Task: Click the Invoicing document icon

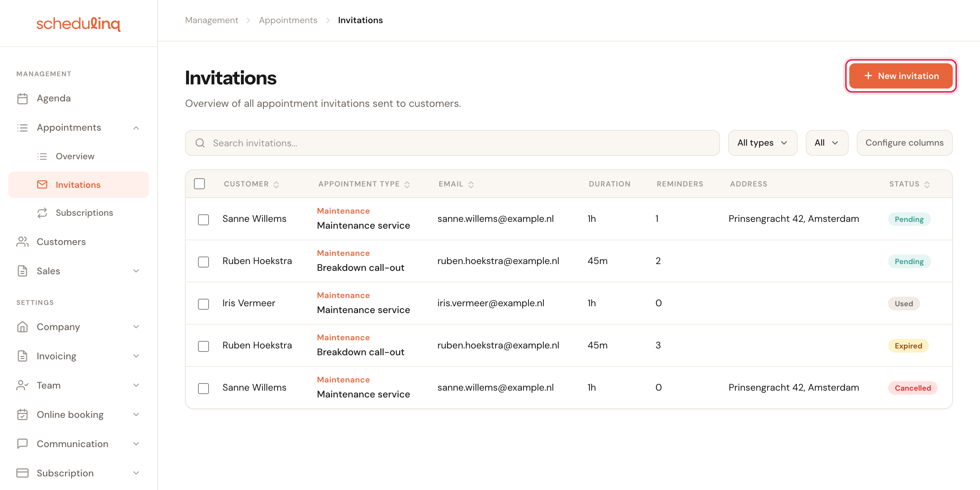Action: [x=22, y=356]
